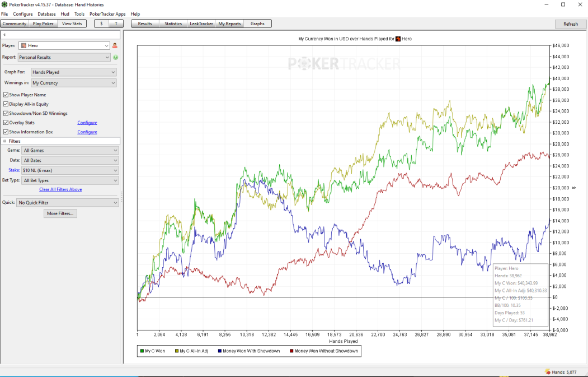The width and height of the screenshot is (588, 377).
Task: Open the Report dropdown Personal Results
Action: (64, 58)
